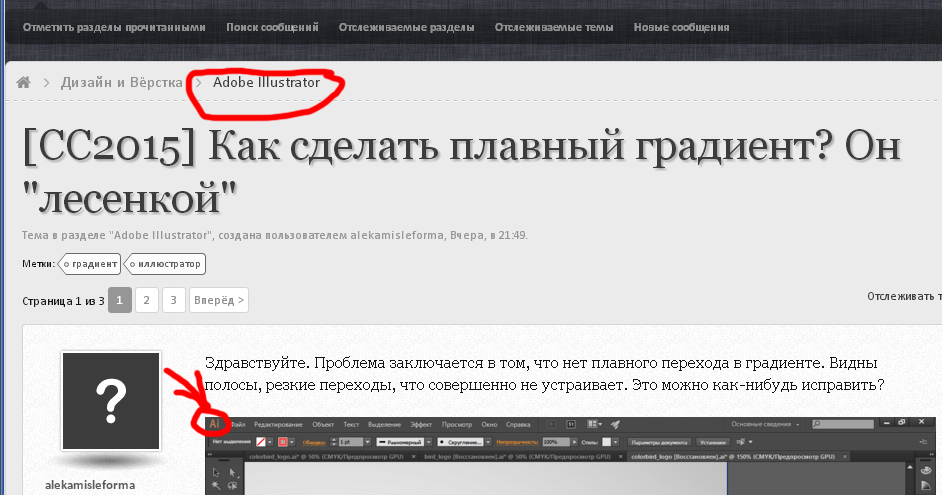This screenshot has width=942, height=495.
Task: Click Отметить разделы прочитанными link
Action: pos(114,27)
